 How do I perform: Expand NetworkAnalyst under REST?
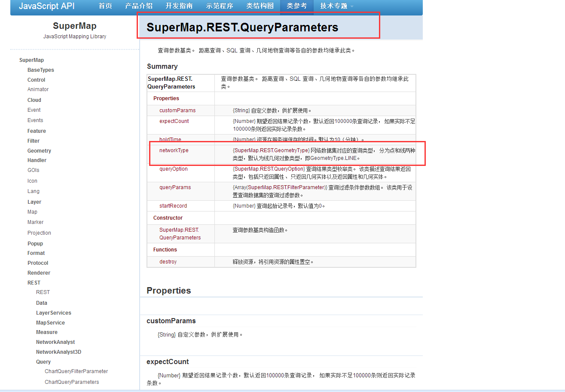[55, 342]
